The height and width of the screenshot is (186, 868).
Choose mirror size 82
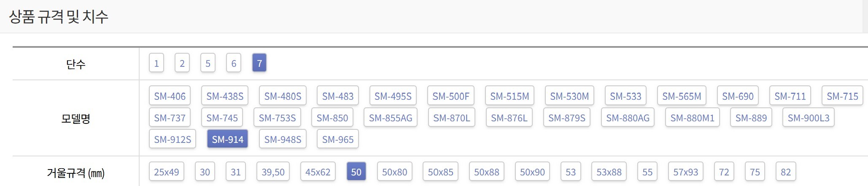pyautogui.click(x=785, y=172)
